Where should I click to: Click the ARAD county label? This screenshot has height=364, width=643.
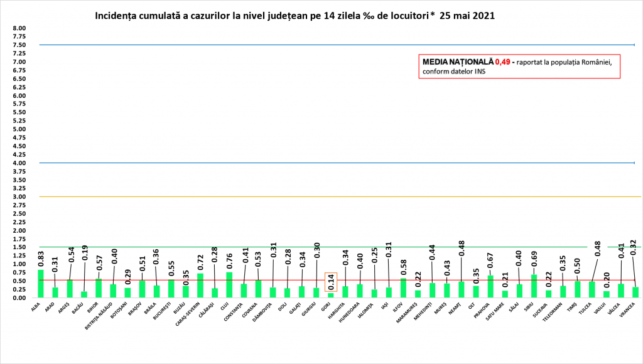pos(50,308)
